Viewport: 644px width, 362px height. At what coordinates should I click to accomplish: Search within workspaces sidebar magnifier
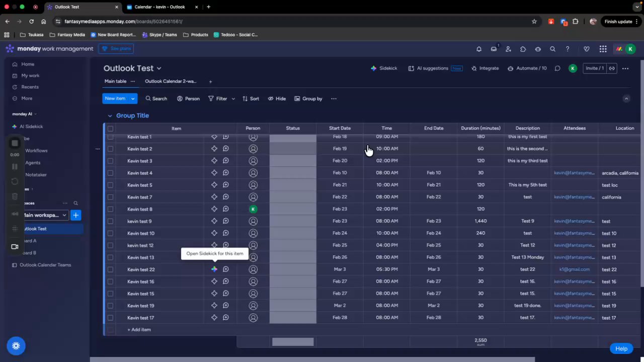(x=75, y=203)
